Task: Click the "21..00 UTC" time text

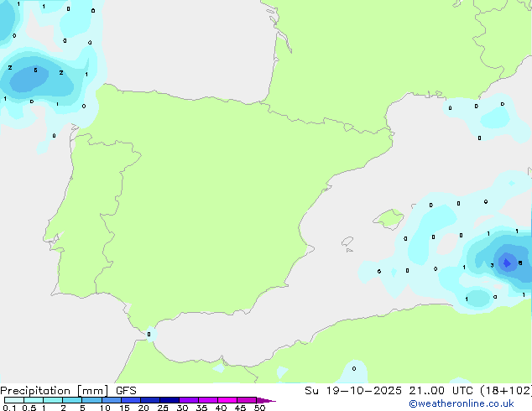Action: point(441,391)
